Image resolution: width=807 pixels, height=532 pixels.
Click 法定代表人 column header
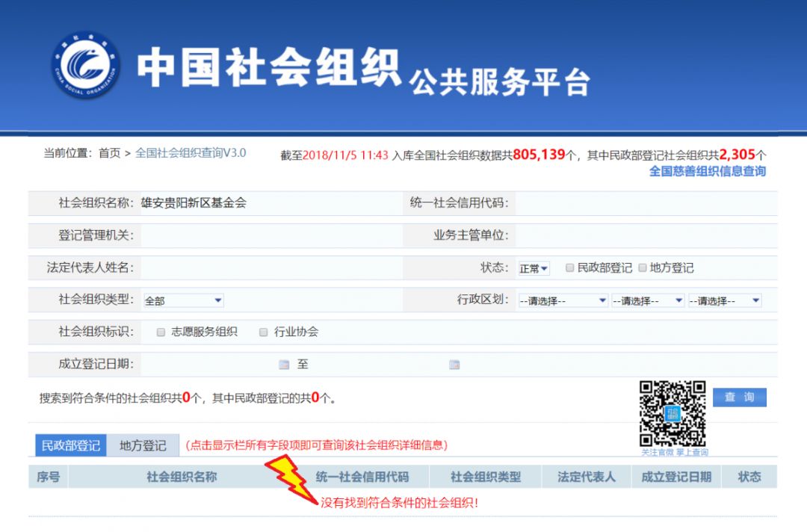[x=587, y=477]
